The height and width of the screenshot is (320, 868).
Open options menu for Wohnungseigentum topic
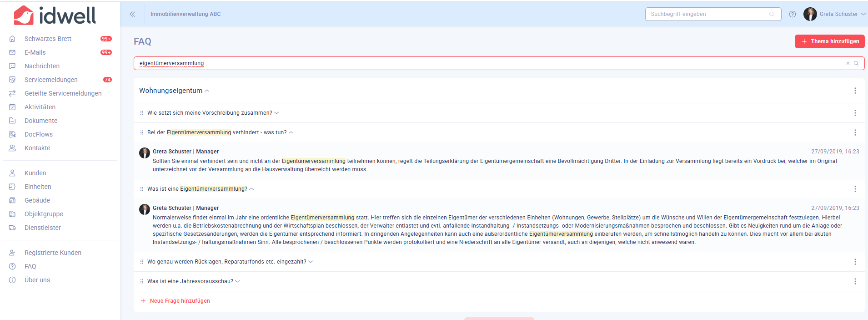pos(855,91)
